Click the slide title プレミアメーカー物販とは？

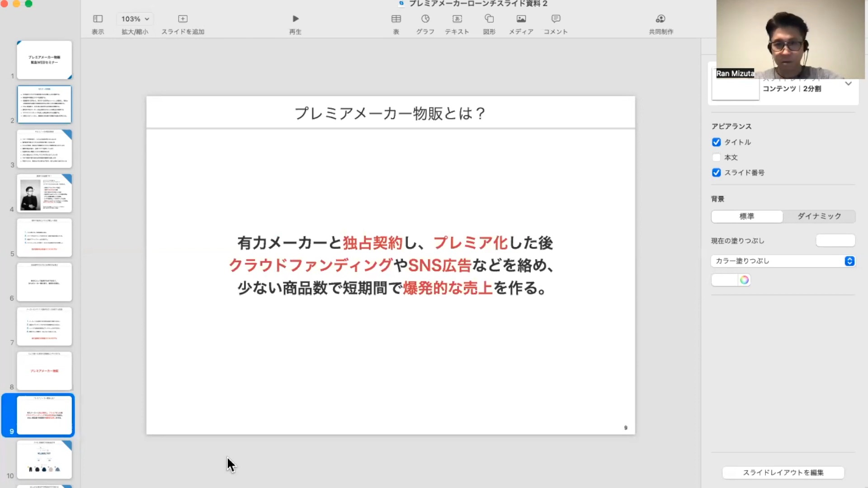pos(390,113)
